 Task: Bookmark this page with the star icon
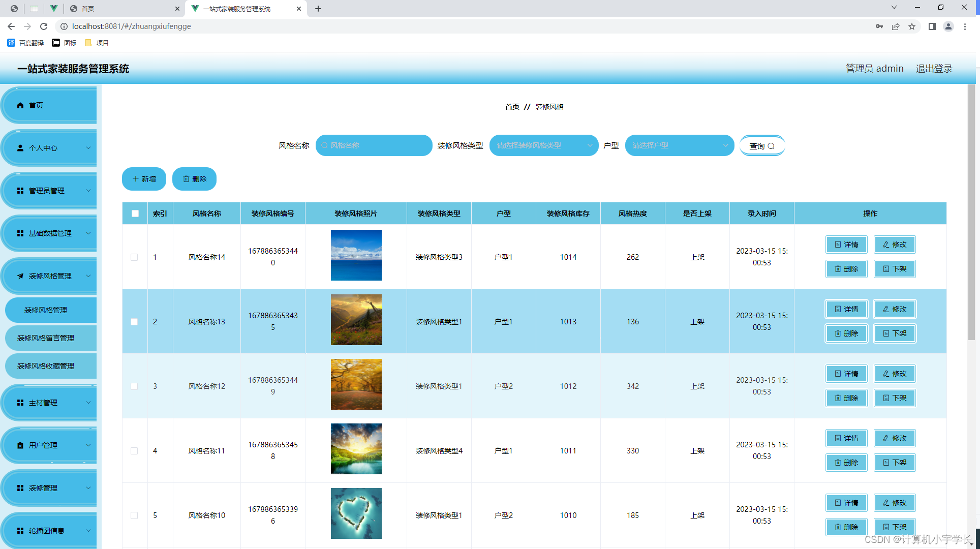(x=912, y=26)
